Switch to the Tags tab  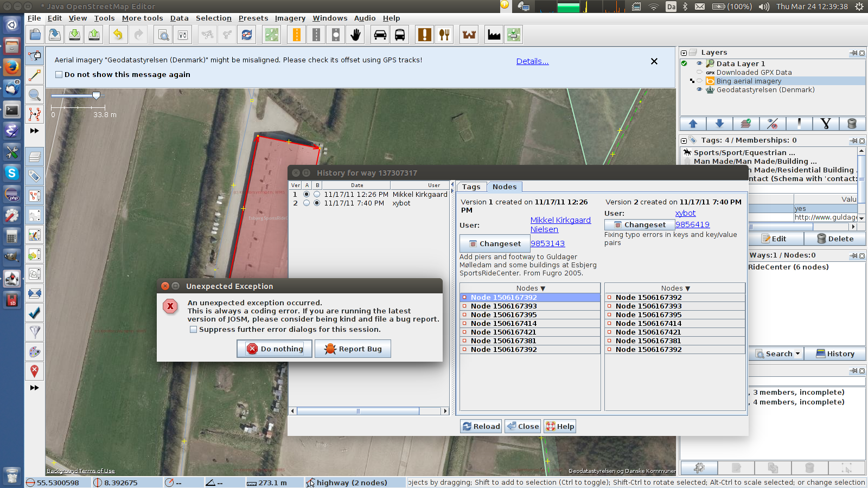471,187
